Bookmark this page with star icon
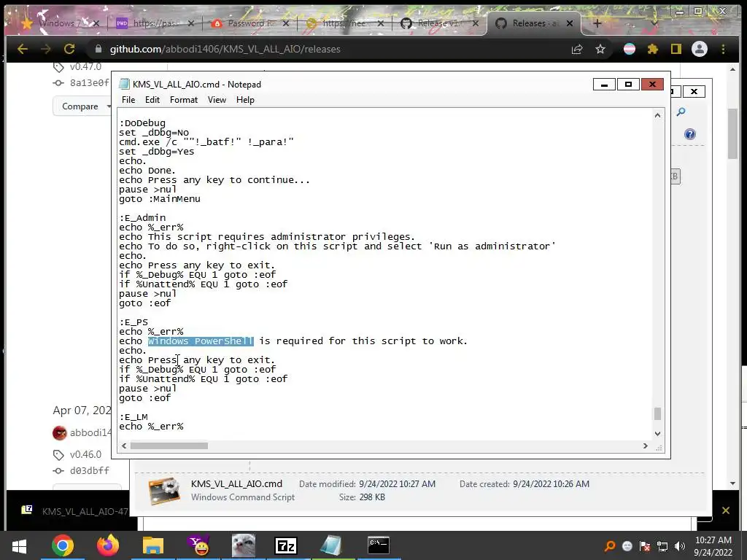747x560 pixels. tap(600, 49)
